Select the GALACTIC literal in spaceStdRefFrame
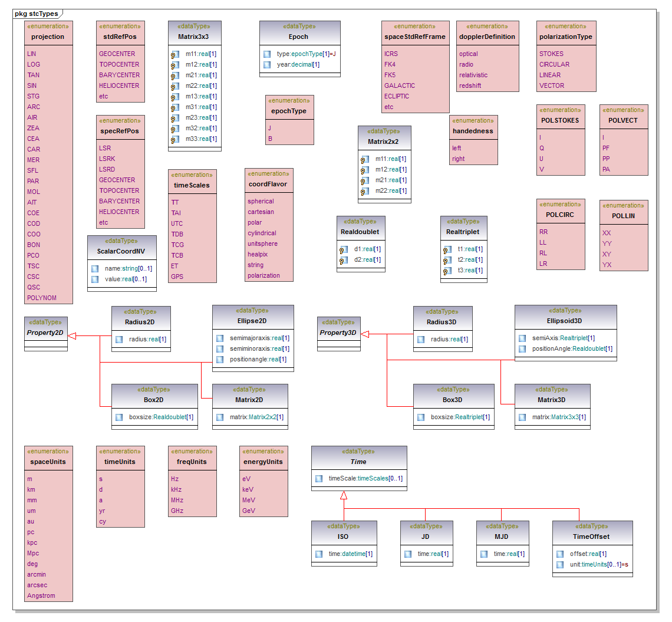 tap(400, 85)
